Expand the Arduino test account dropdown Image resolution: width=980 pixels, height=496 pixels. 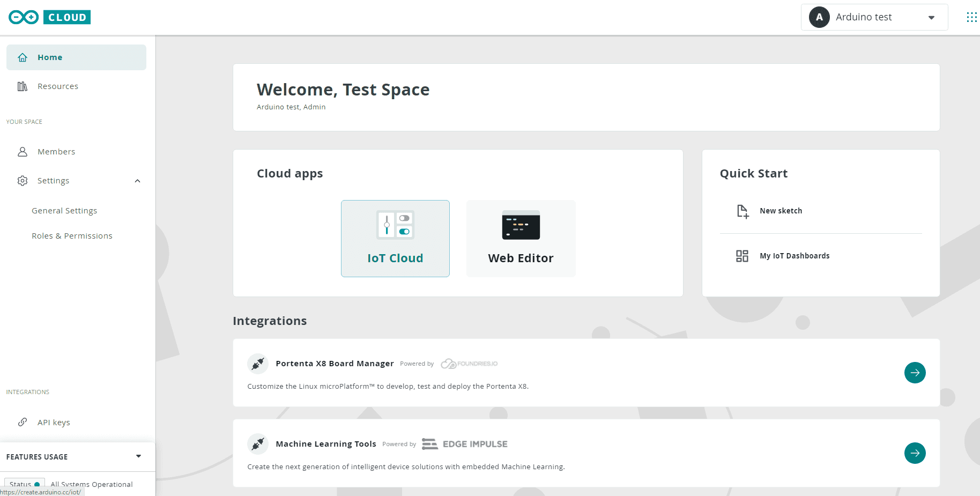coord(931,18)
